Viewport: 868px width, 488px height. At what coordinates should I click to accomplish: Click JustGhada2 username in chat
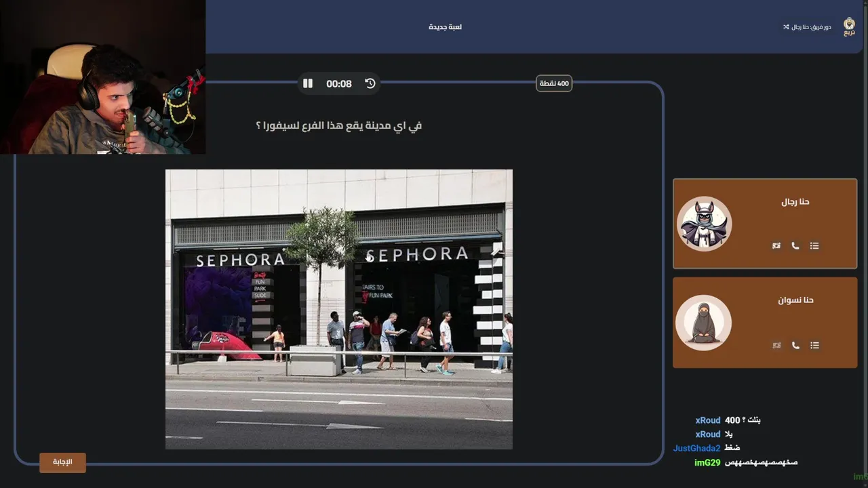click(696, 448)
